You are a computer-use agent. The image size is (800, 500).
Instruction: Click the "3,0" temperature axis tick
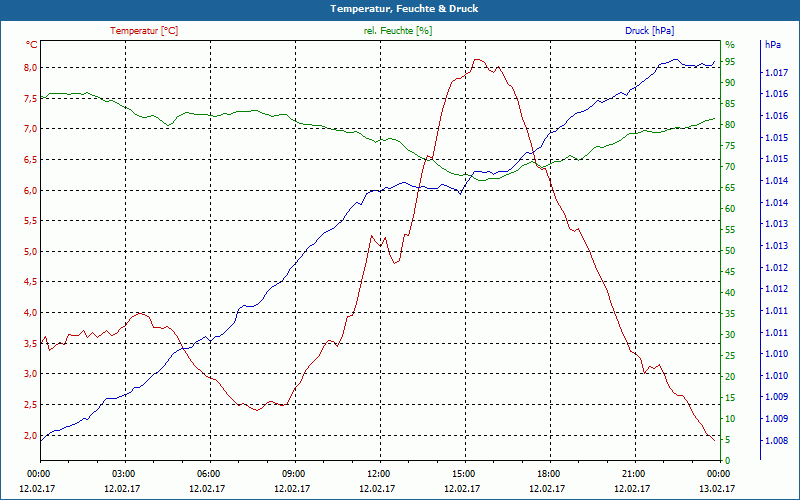[30, 373]
